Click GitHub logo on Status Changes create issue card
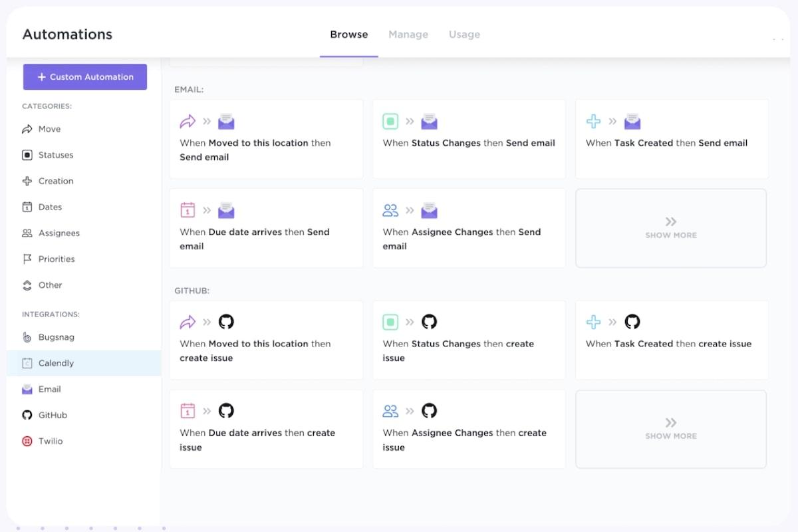The width and height of the screenshot is (798, 532). click(x=430, y=322)
